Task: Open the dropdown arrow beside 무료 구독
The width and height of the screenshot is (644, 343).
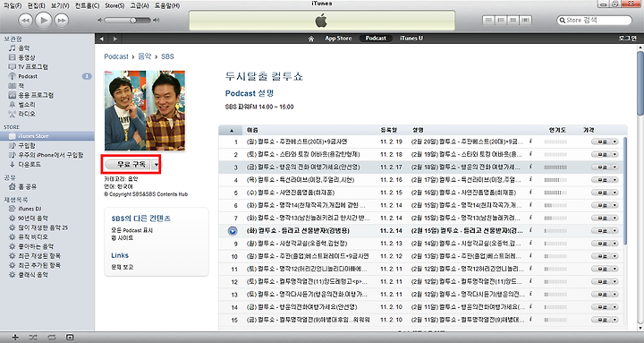Action: click(156, 165)
